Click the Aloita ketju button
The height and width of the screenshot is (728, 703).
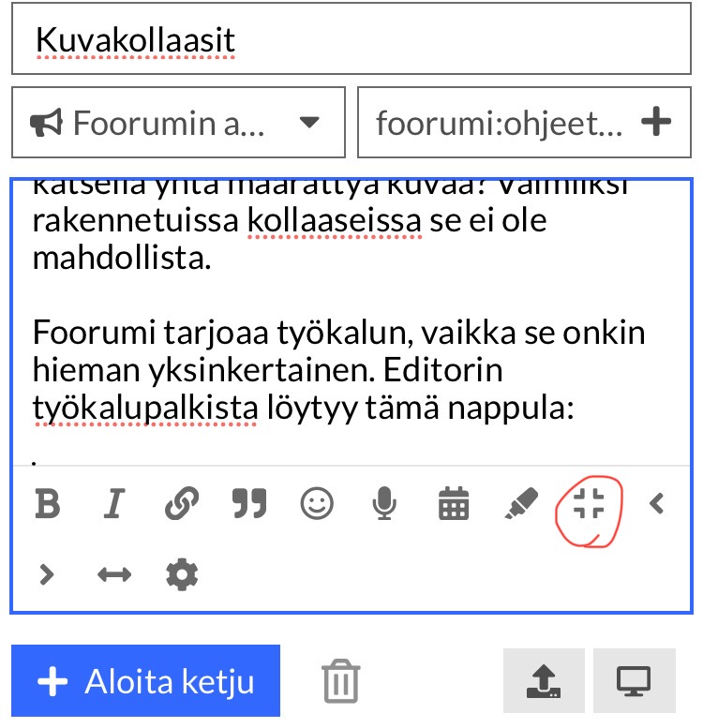coord(146,681)
